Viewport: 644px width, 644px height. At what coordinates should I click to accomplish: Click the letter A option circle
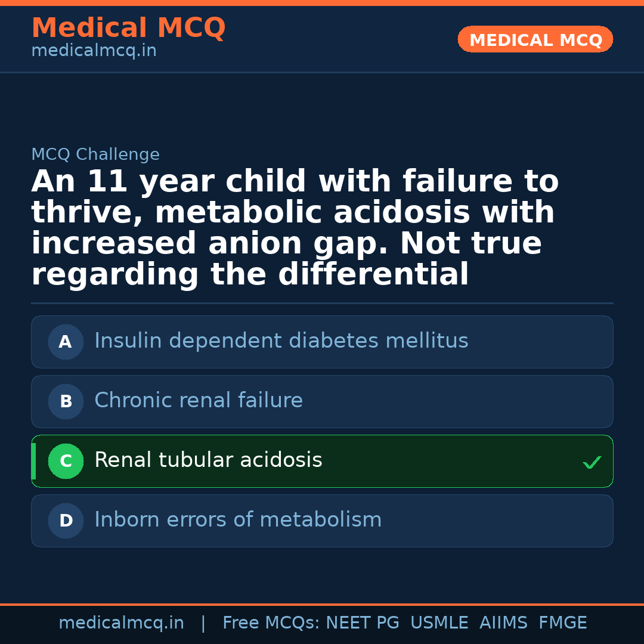point(66,342)
